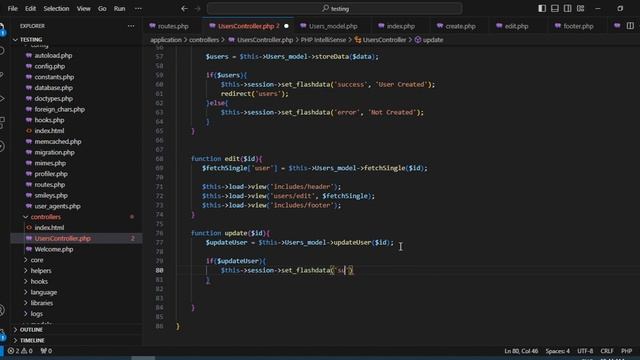Open migration.php in the explorer

click(x=54, y=152)
